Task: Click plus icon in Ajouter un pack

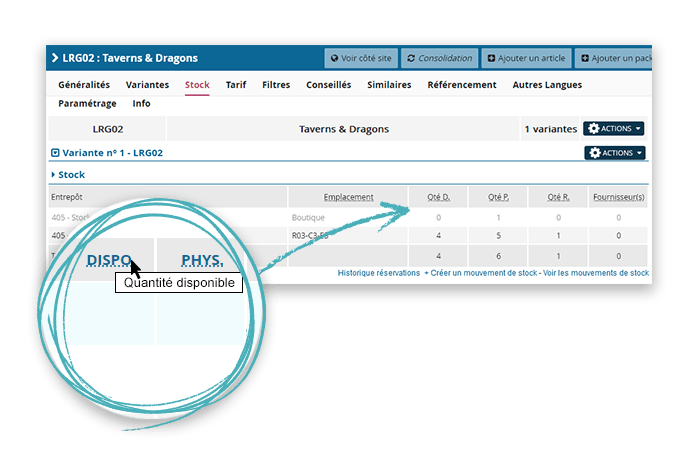Action: [585, 58]
